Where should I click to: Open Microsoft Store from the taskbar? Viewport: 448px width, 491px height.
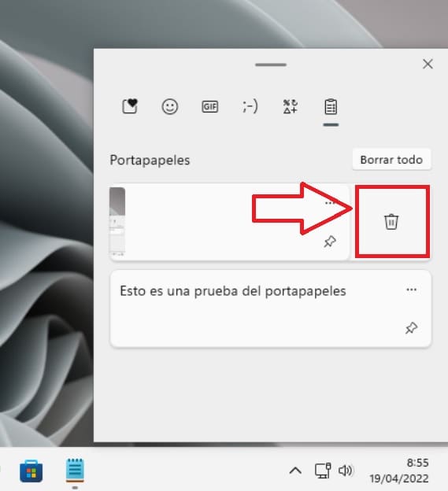[31, 471]
